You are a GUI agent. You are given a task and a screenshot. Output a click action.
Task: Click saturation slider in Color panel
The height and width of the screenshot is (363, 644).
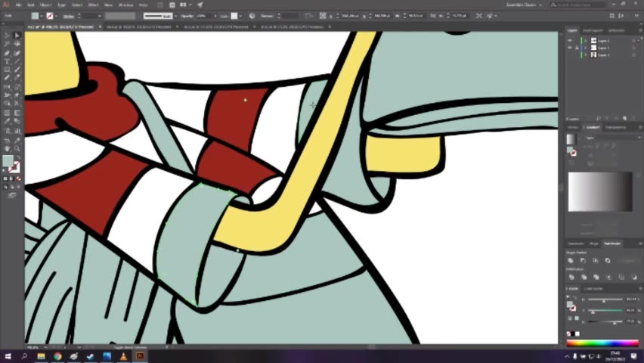tap(605, 310)
